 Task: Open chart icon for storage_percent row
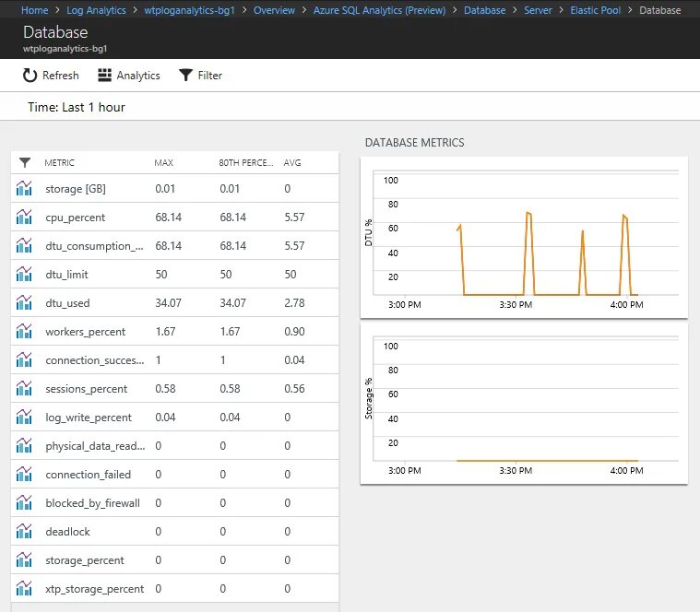tap(24, 559)
